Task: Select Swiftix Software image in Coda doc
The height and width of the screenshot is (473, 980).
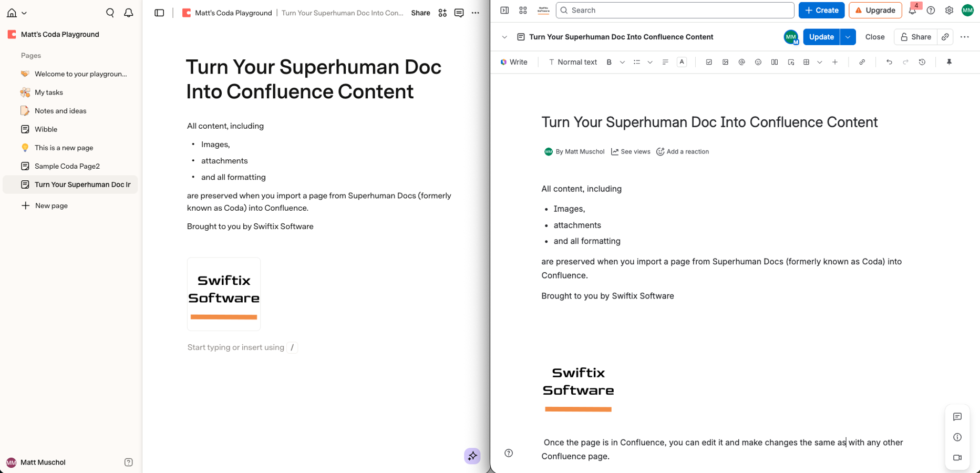Action: click(224, 294)
